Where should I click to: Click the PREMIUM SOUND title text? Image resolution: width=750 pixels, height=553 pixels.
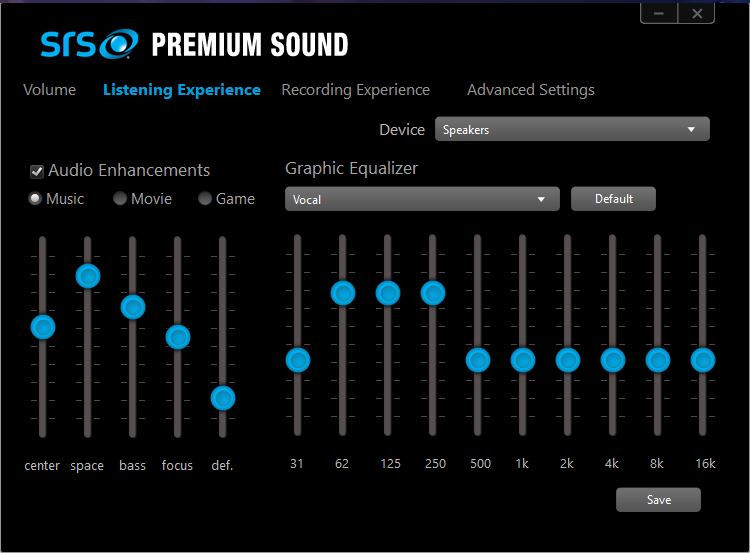(250, 44)
